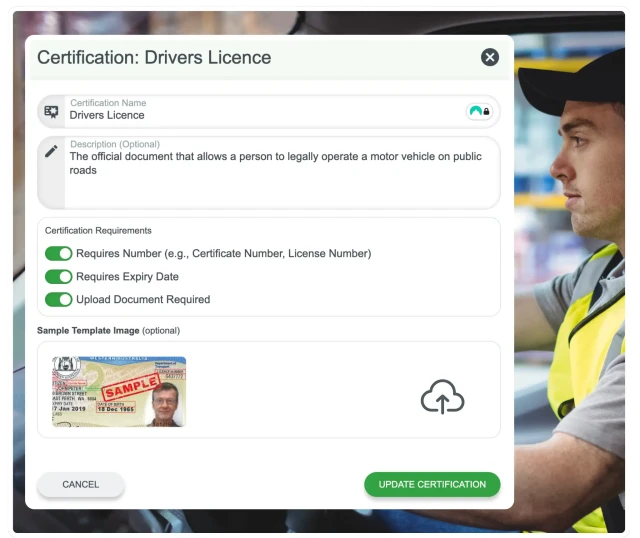640x538 pixels.
Task: Focus the Certification Name text field
Action: [x=260, y=115]
